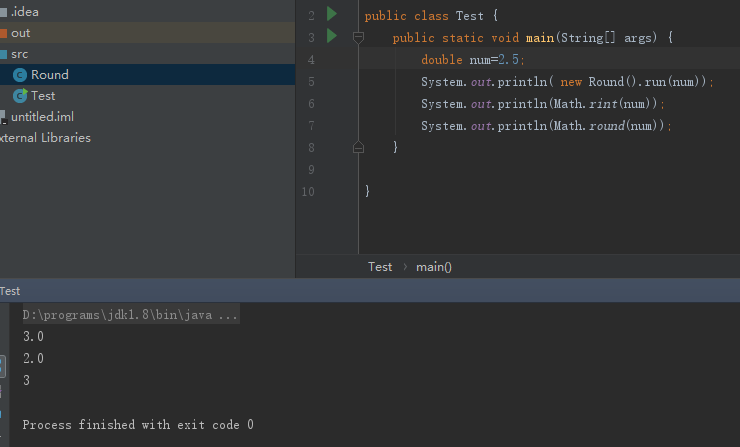Click the Math.rint println statement
Screen dimensions: 740x447
coord(543,104)
